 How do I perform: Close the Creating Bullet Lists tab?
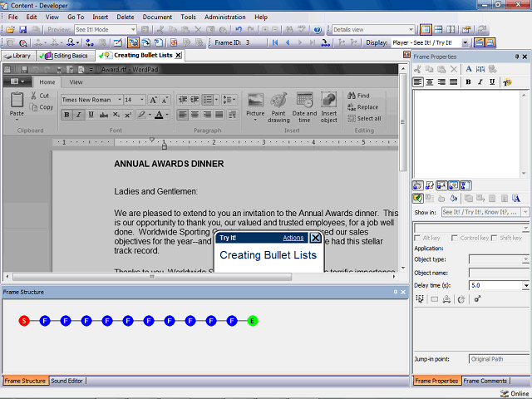[x=178, y=56]
